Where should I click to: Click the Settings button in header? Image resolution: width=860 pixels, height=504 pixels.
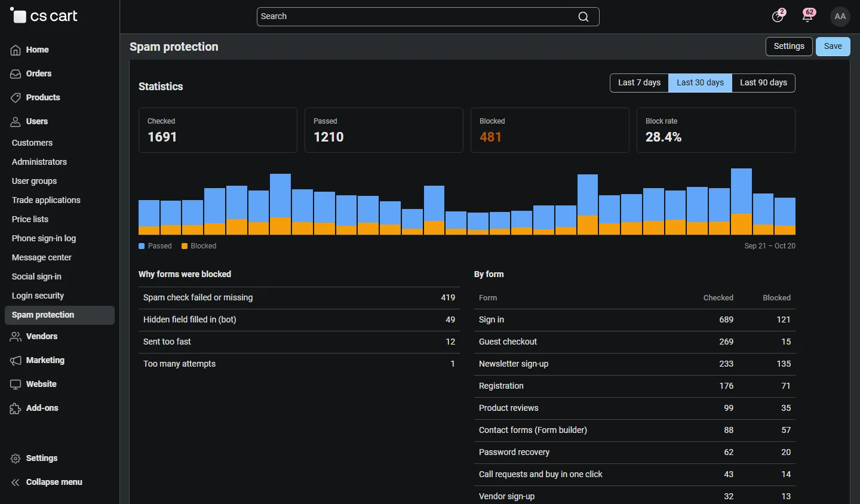point(789,47)
